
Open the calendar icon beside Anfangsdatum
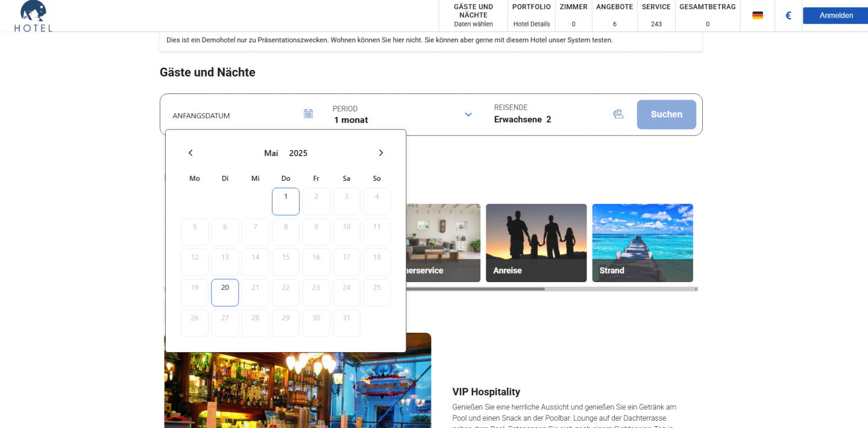tap(308, 113)
